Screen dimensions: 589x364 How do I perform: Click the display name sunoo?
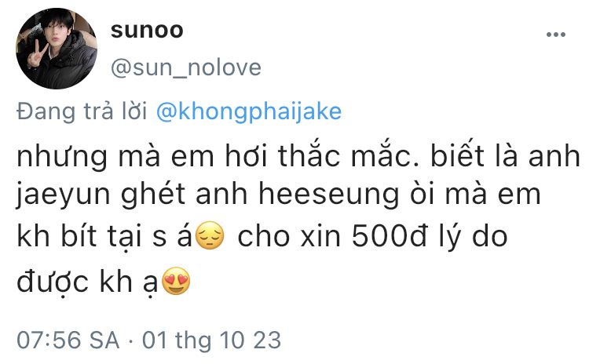coord(147,30)
